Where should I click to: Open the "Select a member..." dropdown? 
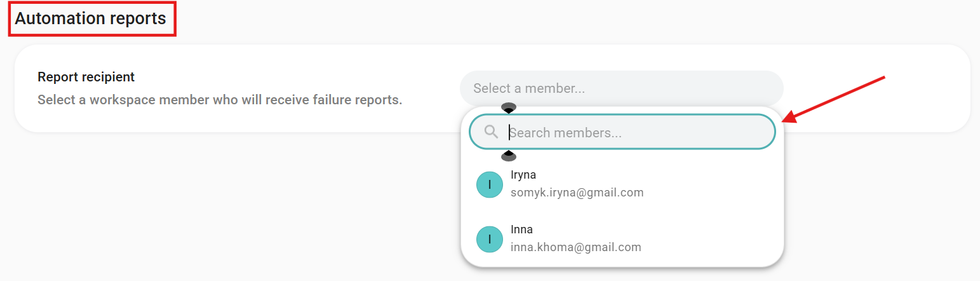(621, 88)
